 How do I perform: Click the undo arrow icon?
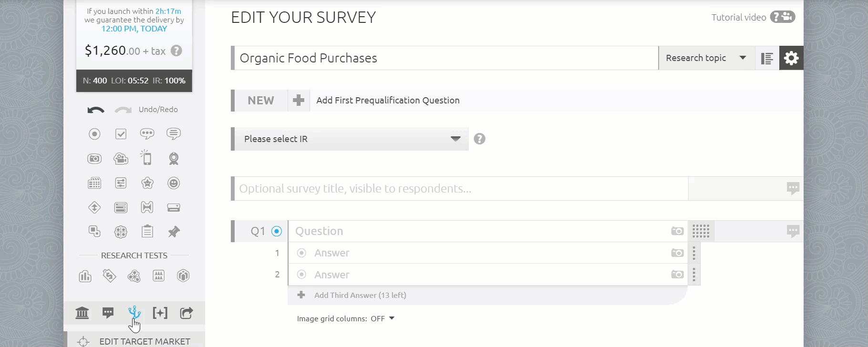tap(95, 110)
